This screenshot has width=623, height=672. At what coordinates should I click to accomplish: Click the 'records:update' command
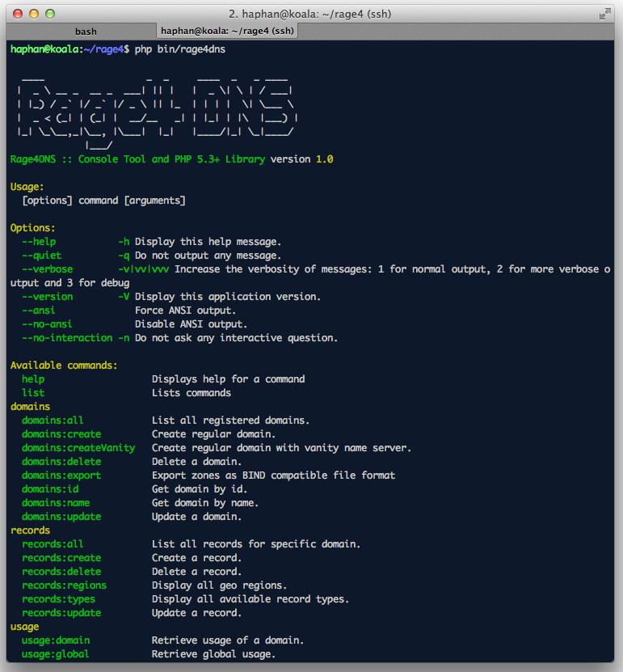[61, 613]
